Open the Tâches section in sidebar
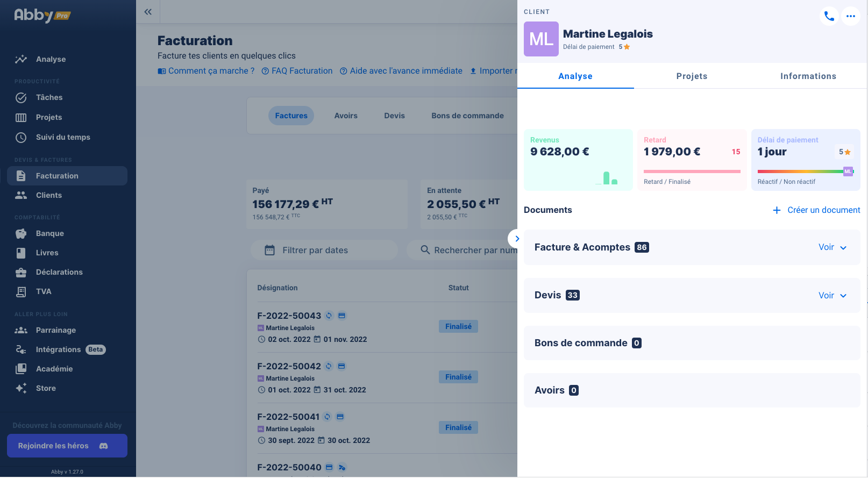 pyautogui.click(x=49, y=97)
